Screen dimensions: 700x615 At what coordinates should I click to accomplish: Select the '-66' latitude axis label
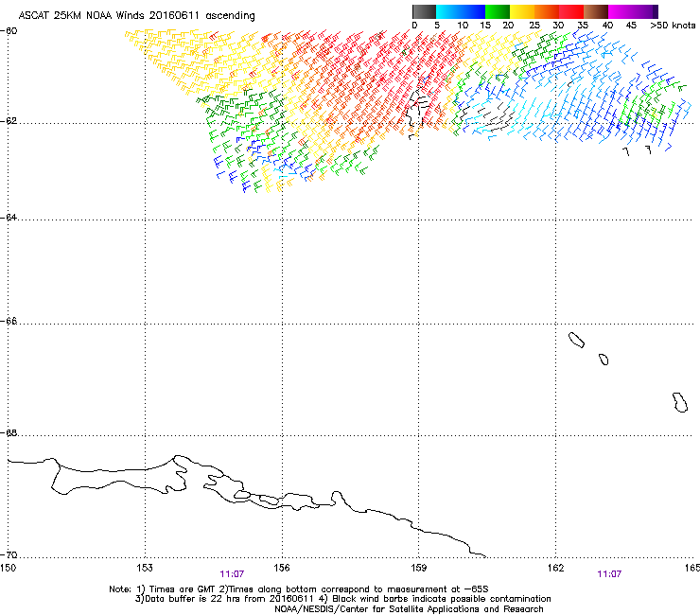tap(9, 322)
